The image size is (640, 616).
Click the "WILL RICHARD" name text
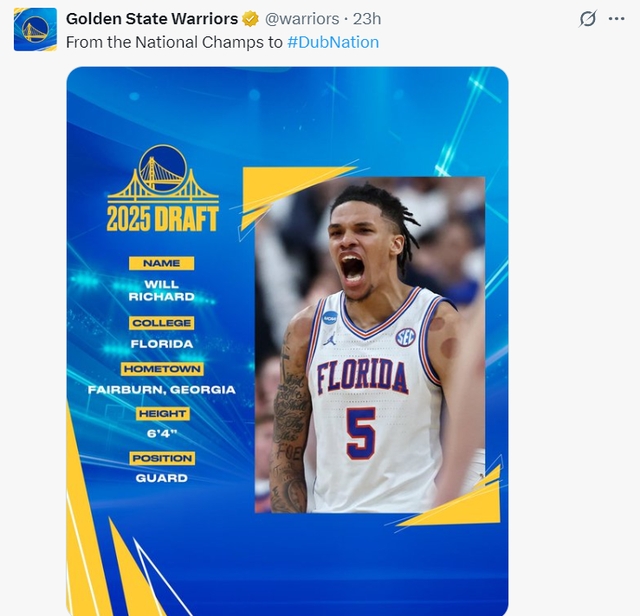coord(162,290)
